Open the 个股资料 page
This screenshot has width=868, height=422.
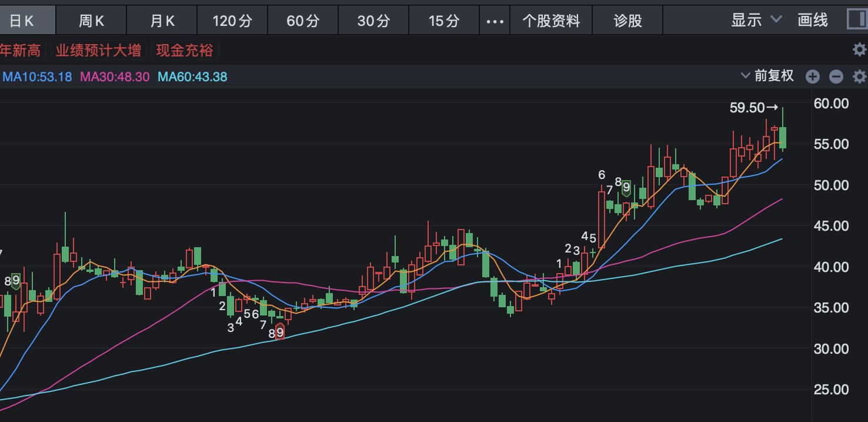[x=551, y=21]
